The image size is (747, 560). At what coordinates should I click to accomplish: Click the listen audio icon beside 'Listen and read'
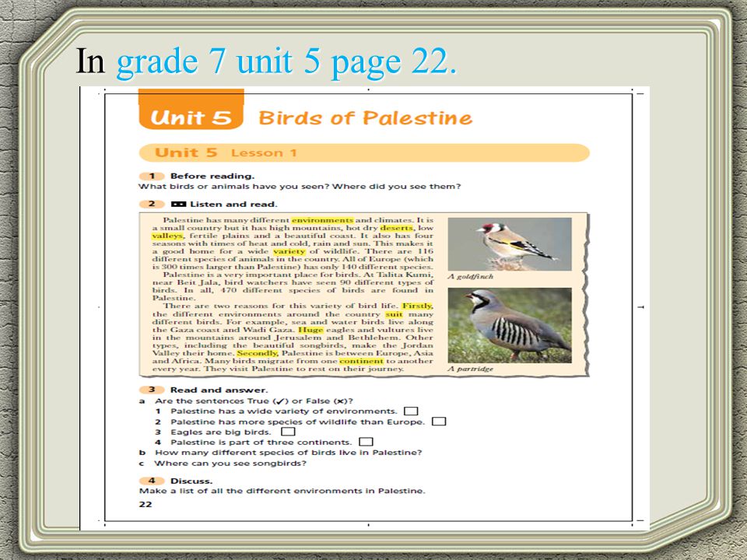(x=178, y=205)
